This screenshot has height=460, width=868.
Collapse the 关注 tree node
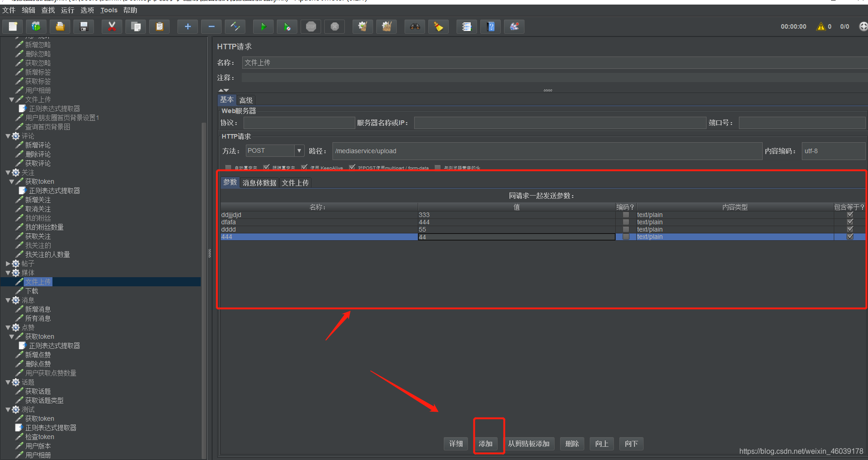[x=8, y=172]
